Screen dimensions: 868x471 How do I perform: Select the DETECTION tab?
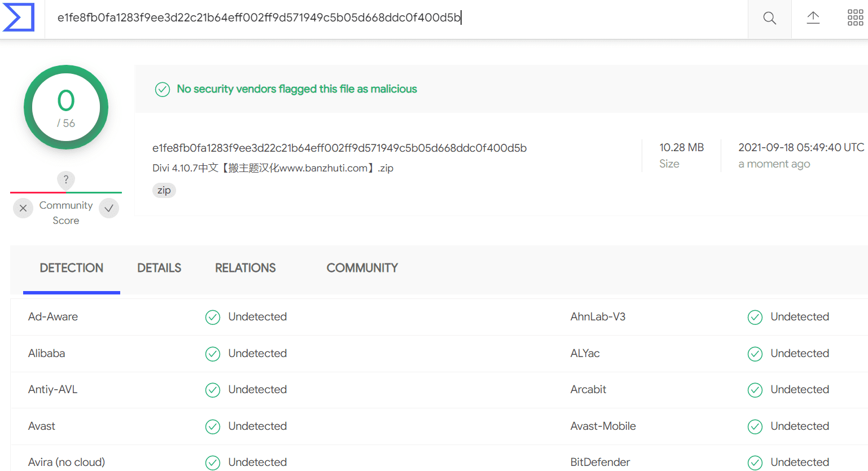tap(72, 268)
